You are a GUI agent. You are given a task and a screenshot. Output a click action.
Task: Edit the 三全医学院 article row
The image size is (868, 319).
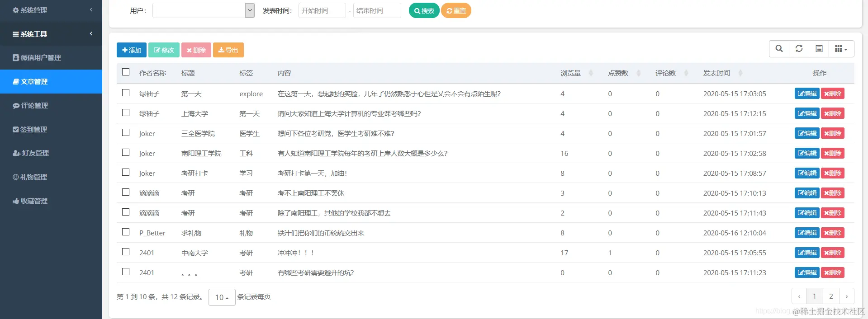(807, 133)
